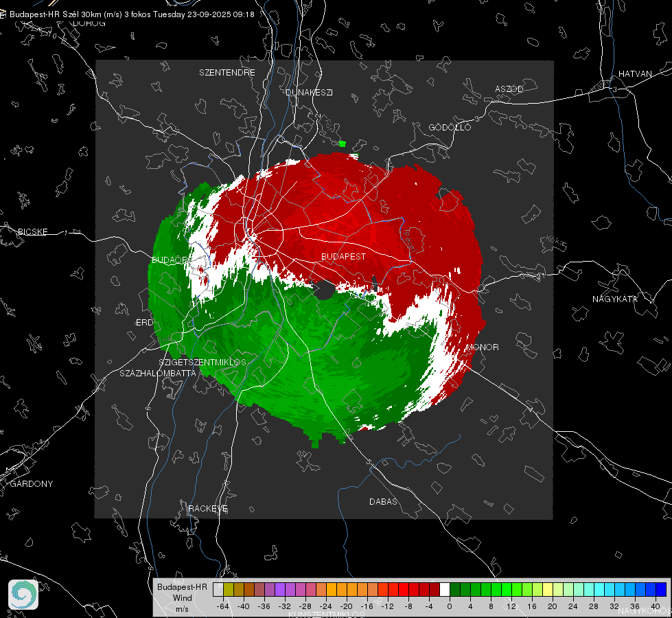Click the 0 value on the legend scale
Image resolution: width=672 pixels, height=618 pixels.
[x=450, y=606]
